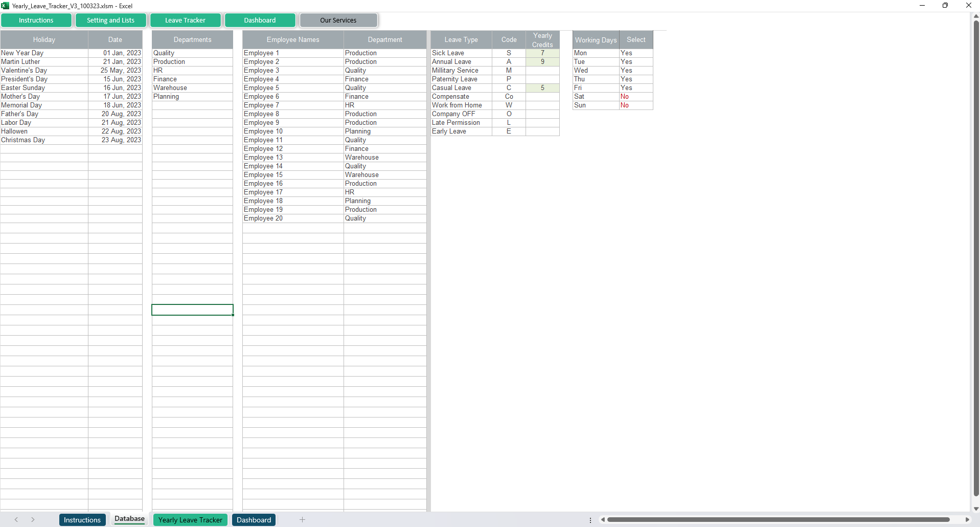The width and height of the screenshot is (980, 527).
Task: Open the Setting and Lists button
Action: click(110, 20)
